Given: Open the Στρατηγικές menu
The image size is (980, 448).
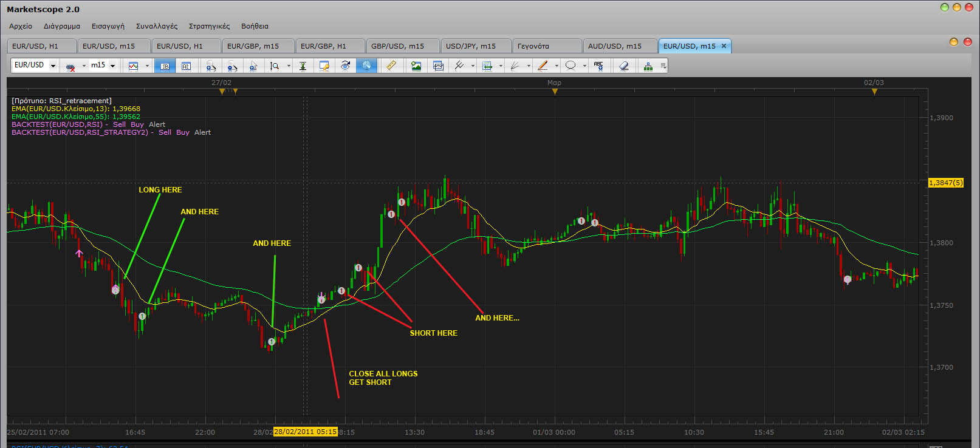Looking at the screenshot, I should [x=210, y=26].
